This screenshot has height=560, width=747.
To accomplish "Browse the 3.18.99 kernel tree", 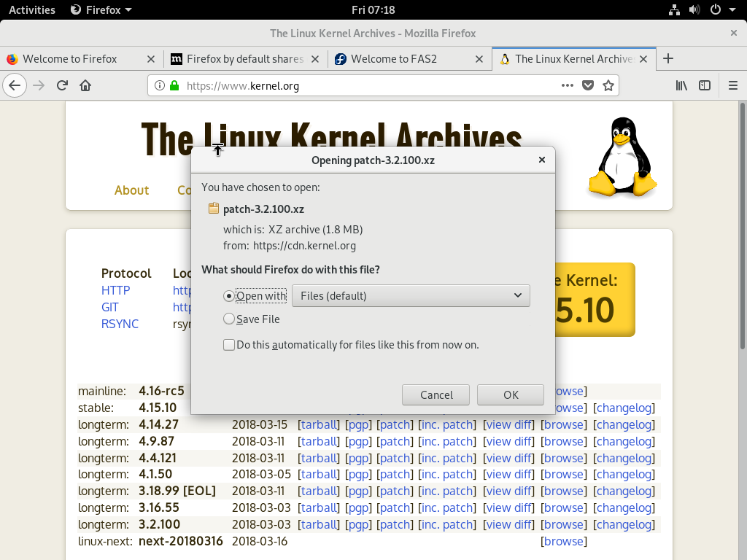I will pyautogui.click(x=564, y=491).
